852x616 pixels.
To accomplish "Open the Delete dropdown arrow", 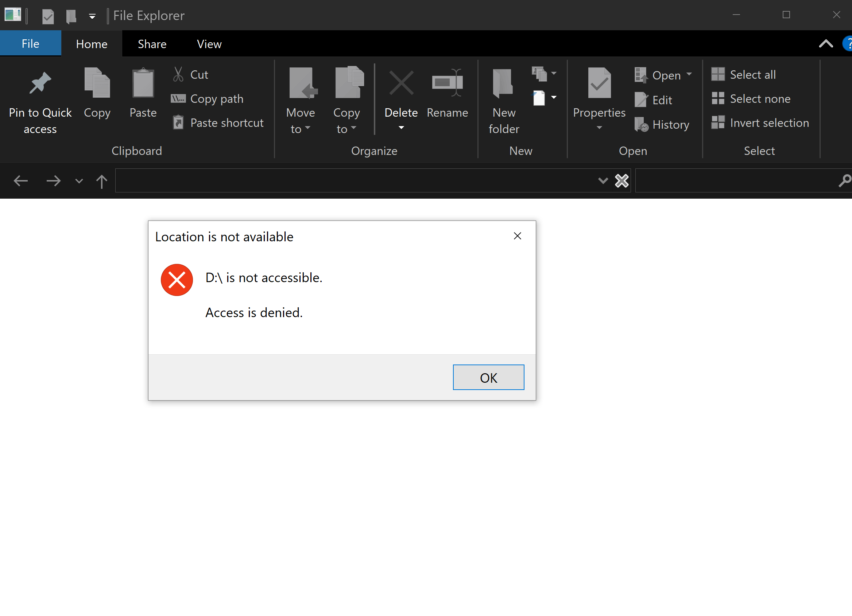I will 401,128.
